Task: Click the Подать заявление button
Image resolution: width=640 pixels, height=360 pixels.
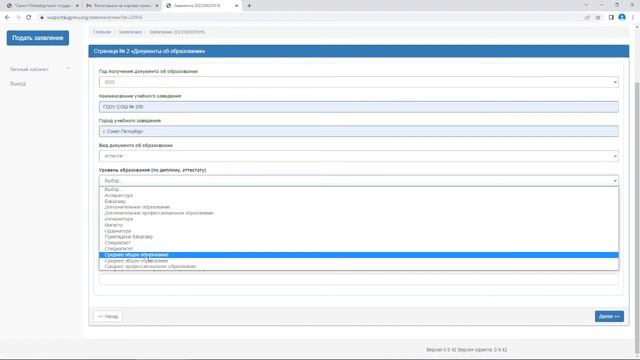Action: tap(38, 38)
